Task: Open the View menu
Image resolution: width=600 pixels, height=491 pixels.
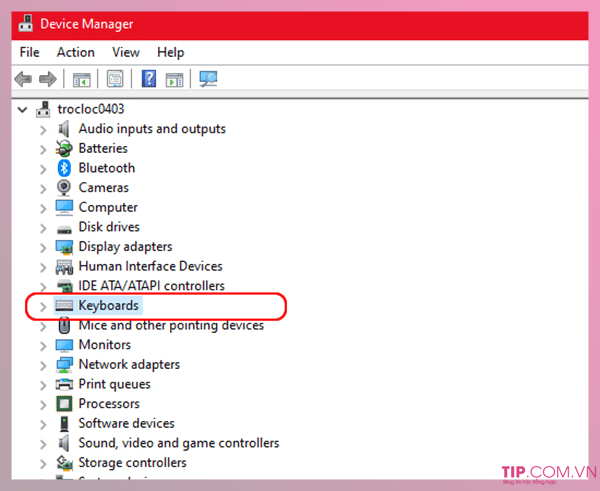Action: [x=126, y=52]
